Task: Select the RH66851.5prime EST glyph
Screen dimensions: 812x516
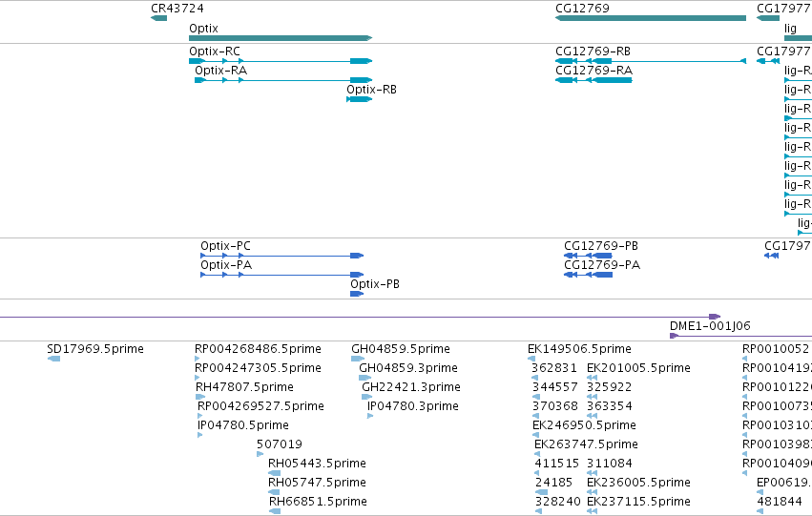Action: click(x=275, y=511)
